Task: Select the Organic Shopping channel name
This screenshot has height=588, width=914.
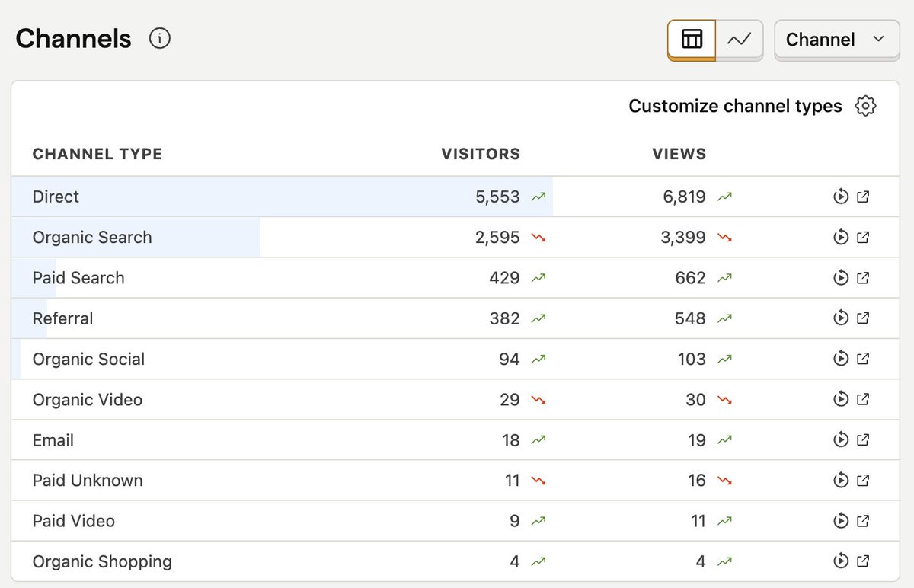Action: click(102, 562)
